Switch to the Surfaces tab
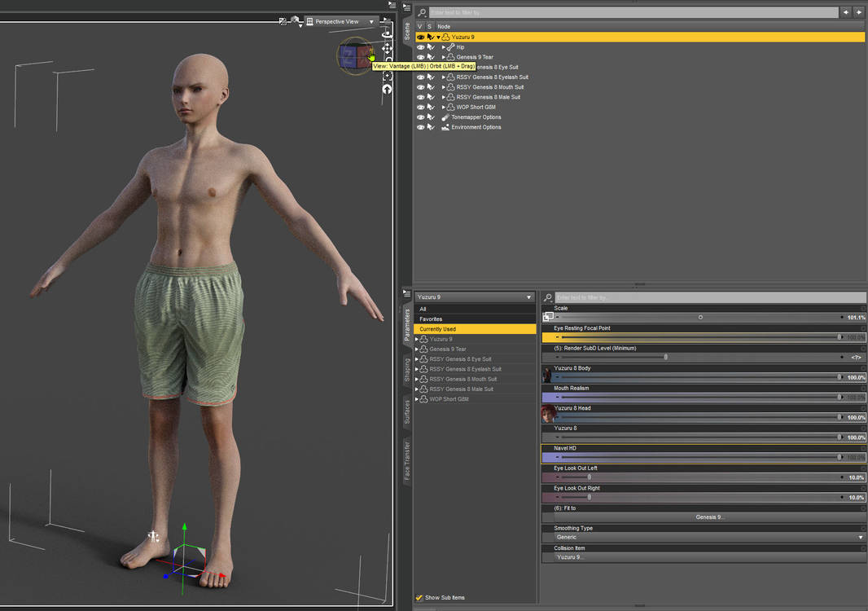The width and height of the screenshot is (868, 611). [407, 411]
